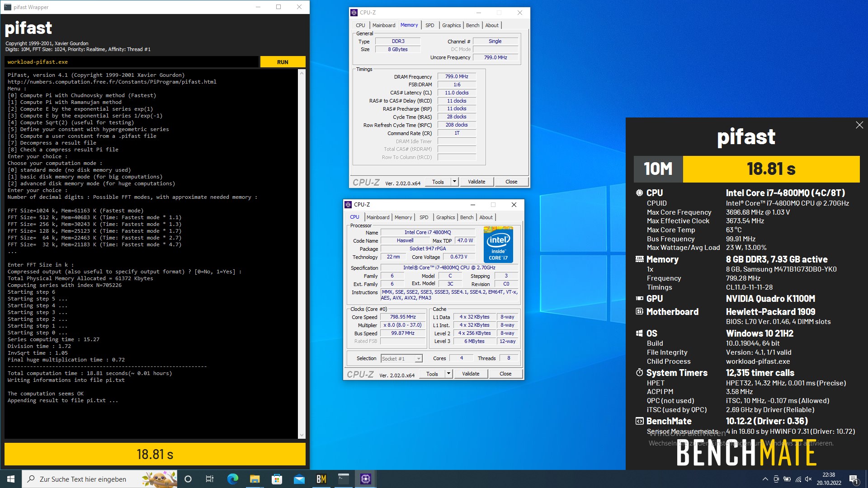Click Close button in the upper CPU-Z window
The height and width of the screenshot is (488, 868).
511,182
